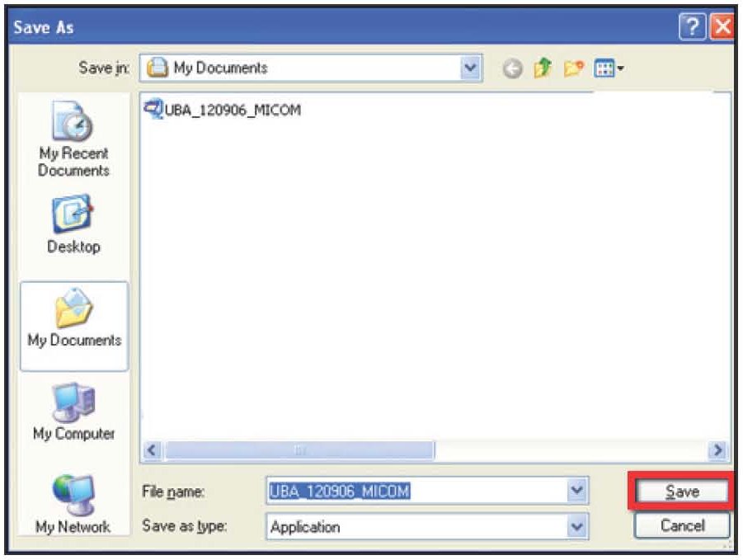The image size is (743, 560).
Task: Expand the File name dropdown arrow
Action: 576,492
